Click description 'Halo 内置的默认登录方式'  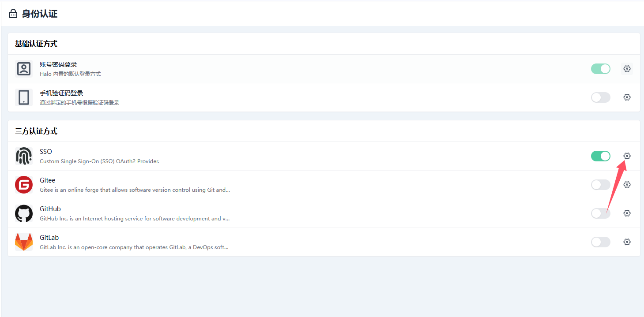(70, 74)
